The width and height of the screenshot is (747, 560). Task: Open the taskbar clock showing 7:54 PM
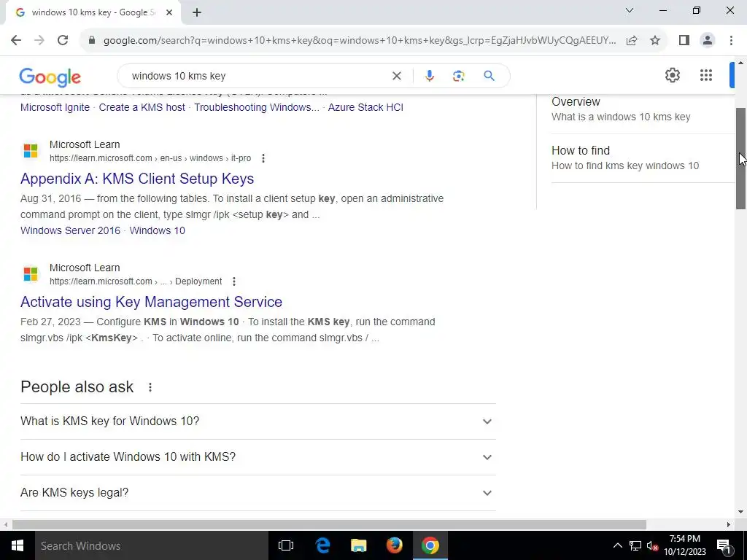(685, 545)
